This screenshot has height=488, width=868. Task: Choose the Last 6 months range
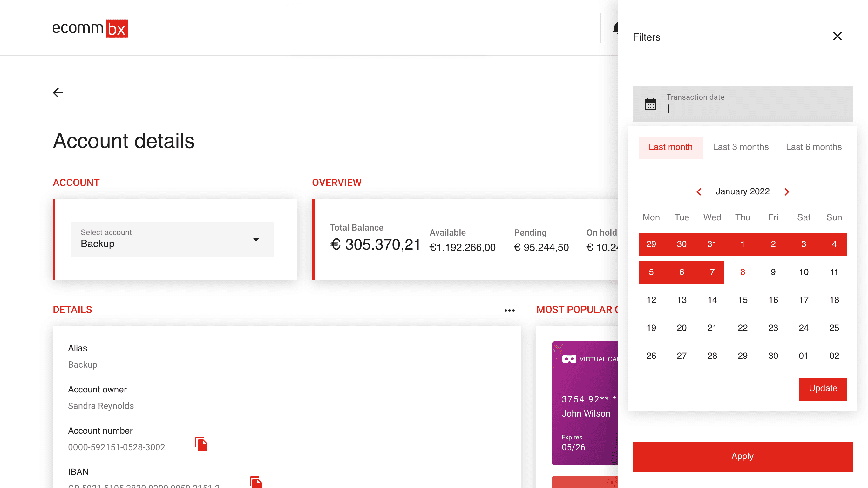(x=813, y=147)
